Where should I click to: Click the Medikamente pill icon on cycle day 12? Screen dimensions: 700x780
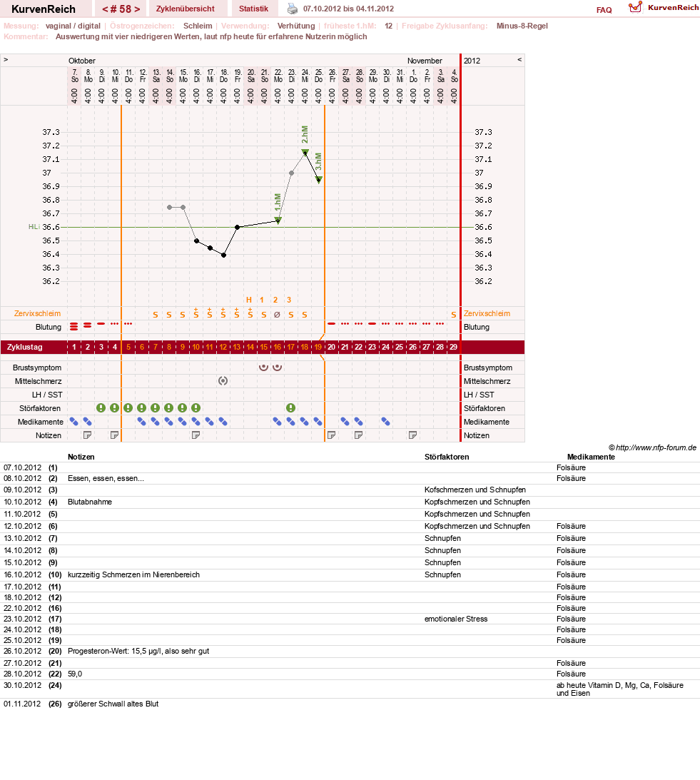223,422
